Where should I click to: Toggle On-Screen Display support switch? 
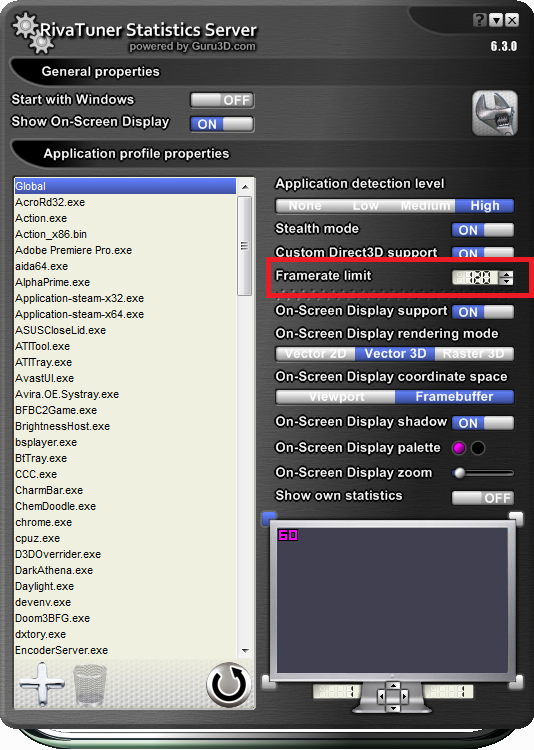(x=483, y=312)
